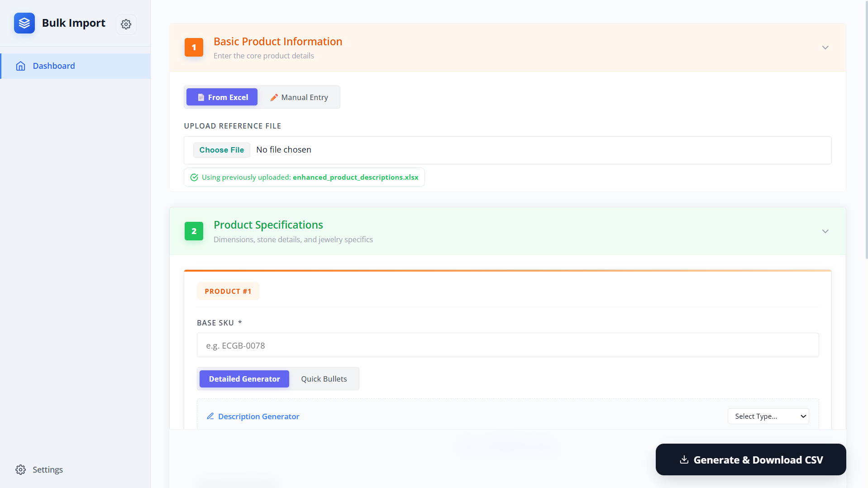The image size is (868, 488).
Task: Switch to Manual Entry input mode
Action: (x=299, y=97)
